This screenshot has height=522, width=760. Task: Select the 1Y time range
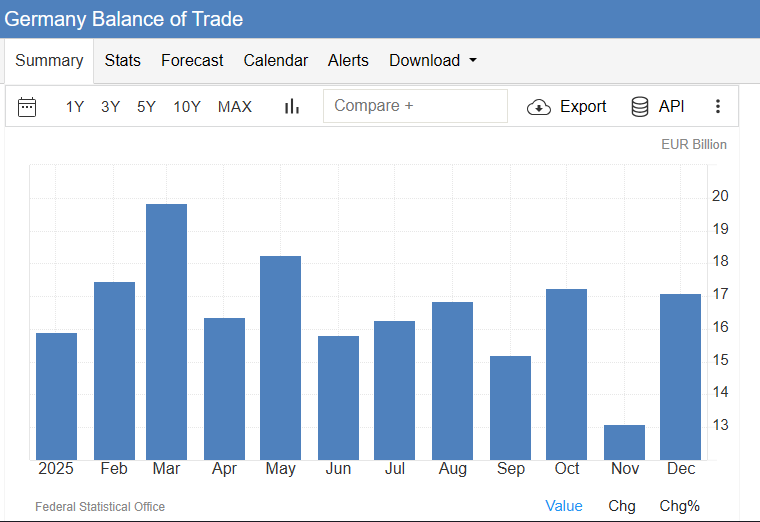[75, 107]
